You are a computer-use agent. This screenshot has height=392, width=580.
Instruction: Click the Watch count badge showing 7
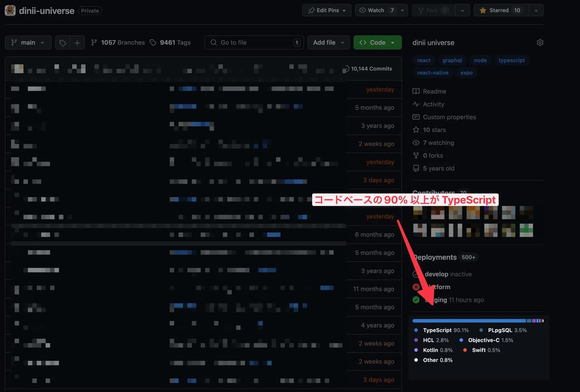tap(392, 10)
